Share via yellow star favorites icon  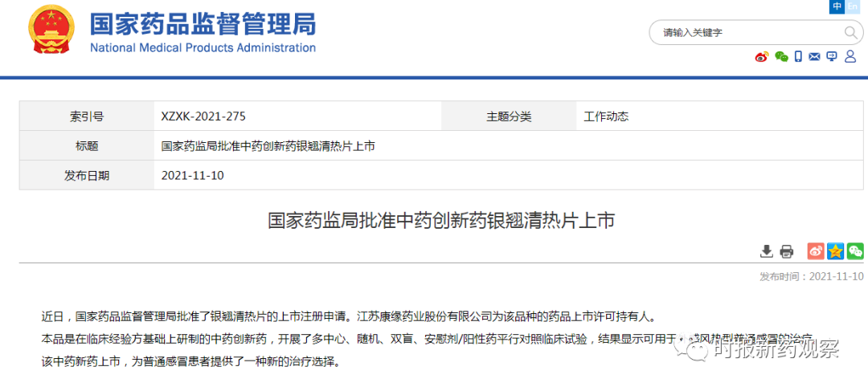pos(835,251)
